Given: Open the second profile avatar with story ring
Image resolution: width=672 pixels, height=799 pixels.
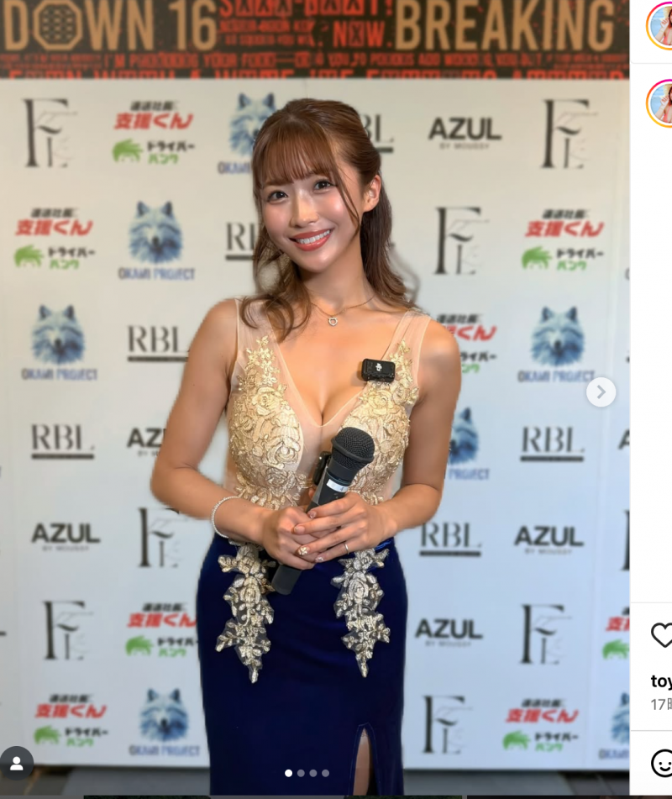Looking at the screenshot, I should point(659,103).
